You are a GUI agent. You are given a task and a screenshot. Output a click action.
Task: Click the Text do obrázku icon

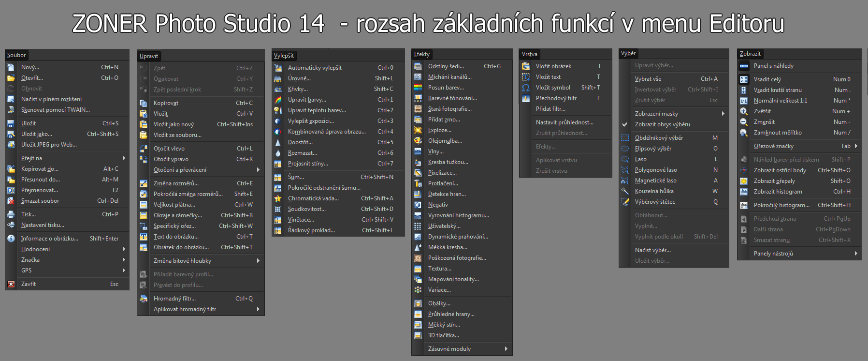point(144,237)
